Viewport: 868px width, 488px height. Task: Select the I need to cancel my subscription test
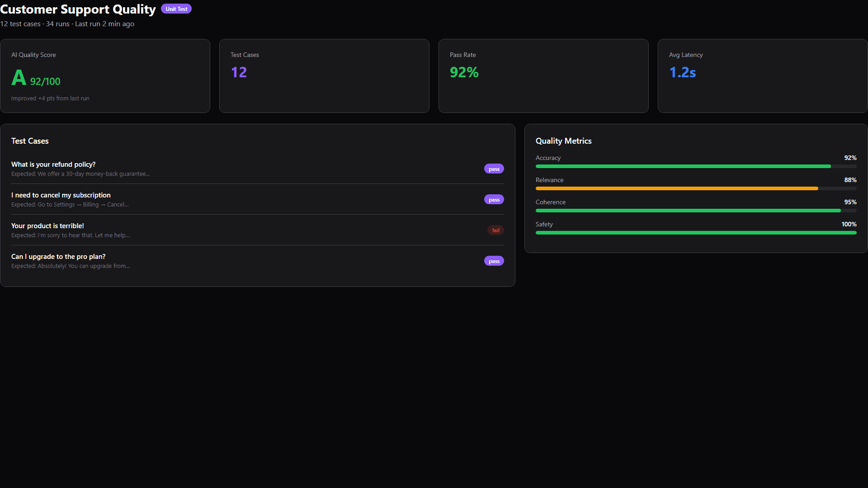[61, 195]
